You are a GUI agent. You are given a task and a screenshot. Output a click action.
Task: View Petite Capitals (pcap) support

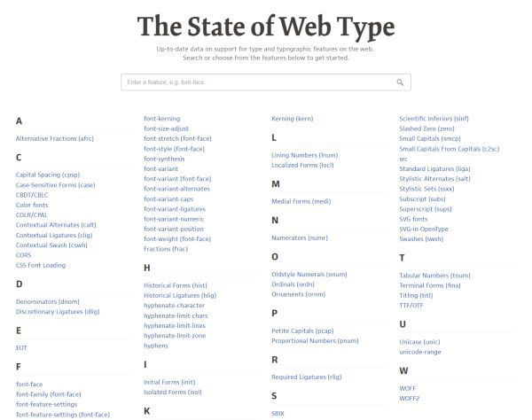point(302,331)
